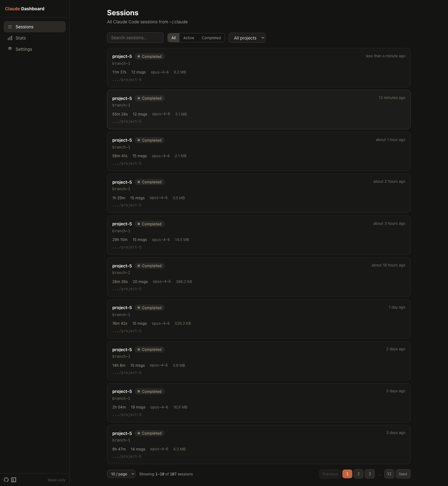
Task: Enable the Active sessions filter
Action: click(189, 38)
